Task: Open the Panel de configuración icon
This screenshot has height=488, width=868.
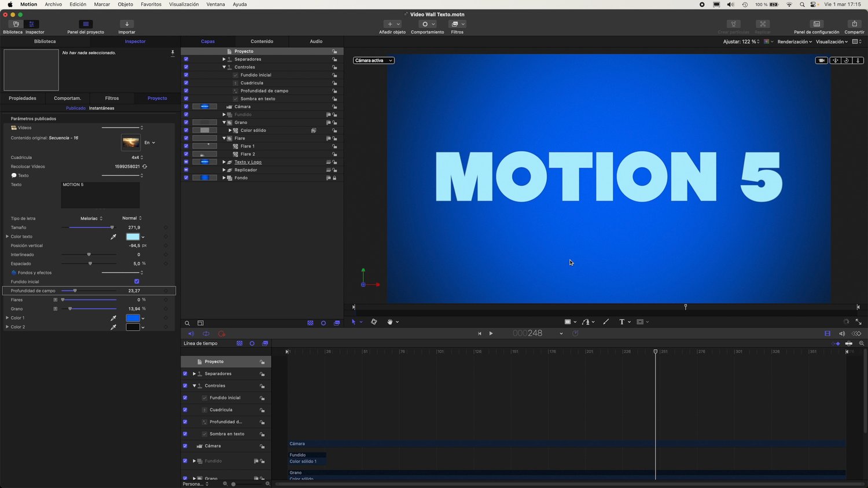Action: [816, 24]
